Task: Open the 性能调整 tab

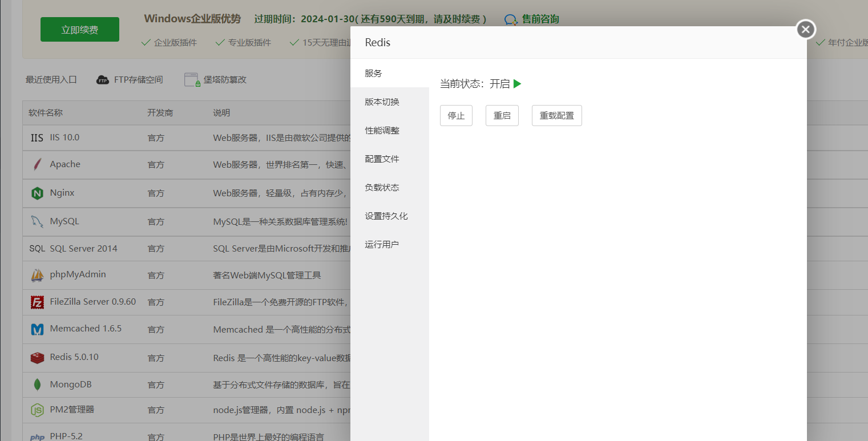Action: [390, 131]
